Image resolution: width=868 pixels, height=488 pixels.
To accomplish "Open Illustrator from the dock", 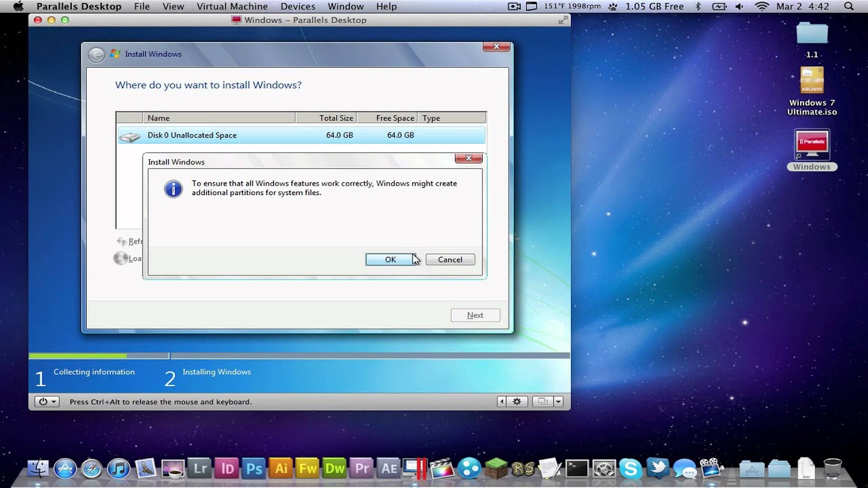I will pyautogui.click(x=281, y=468).
